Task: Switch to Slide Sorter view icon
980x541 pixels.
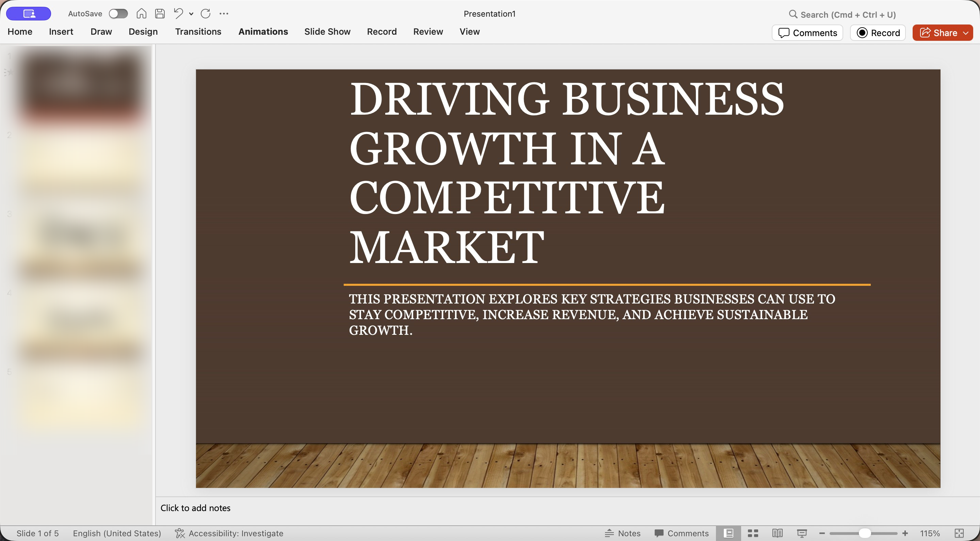Action: [753, 533]
